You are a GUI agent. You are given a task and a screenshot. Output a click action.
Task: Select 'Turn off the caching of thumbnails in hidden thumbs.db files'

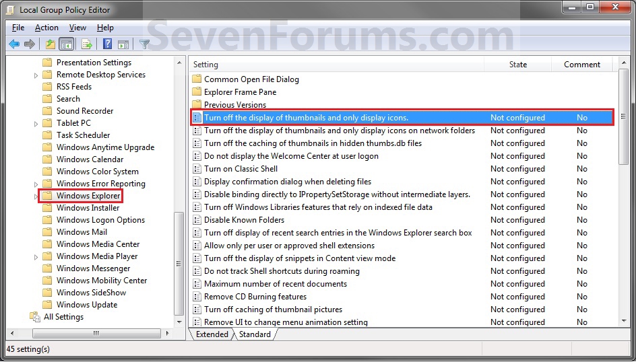[x=313, y=143]
